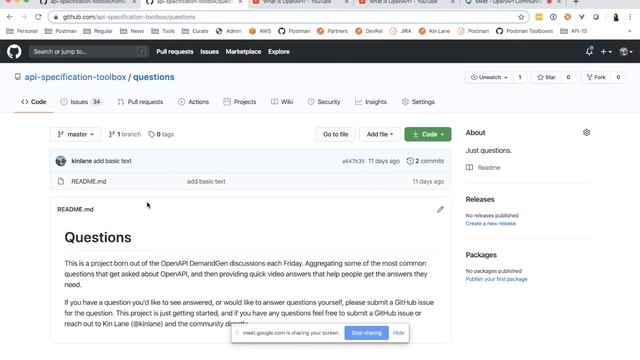Switch to the Issues tab
This screenshot has height=360, width=640.
point(80,102)
